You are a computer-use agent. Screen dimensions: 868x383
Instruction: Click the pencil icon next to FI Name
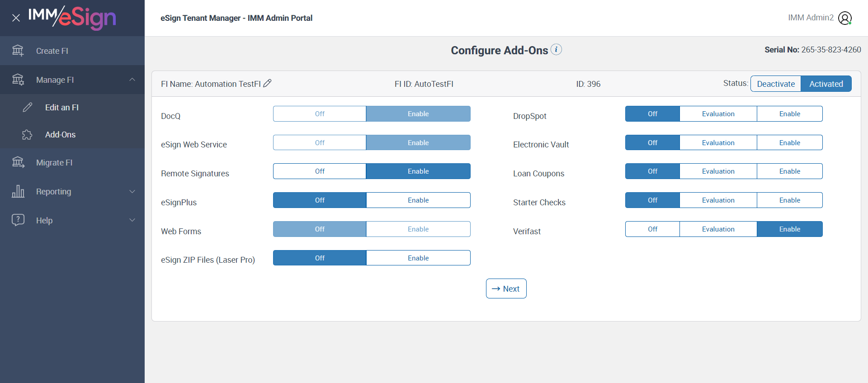point(267,83)
